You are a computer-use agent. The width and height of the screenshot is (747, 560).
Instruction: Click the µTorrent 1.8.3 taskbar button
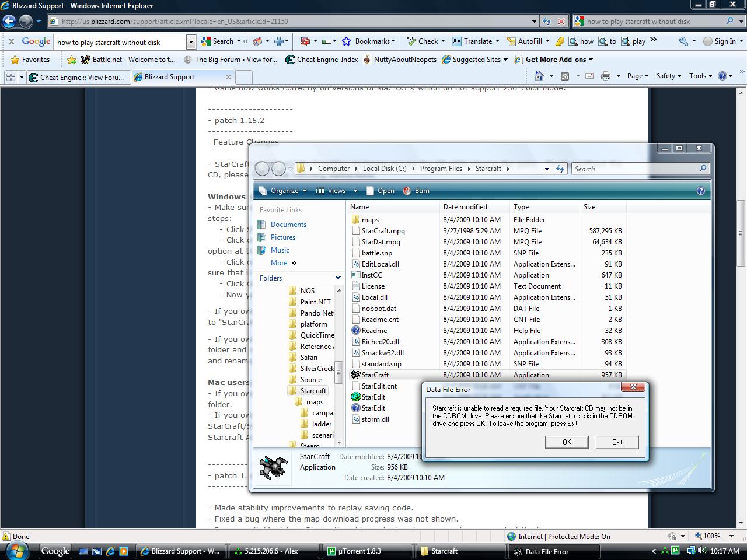pos(368,551)
